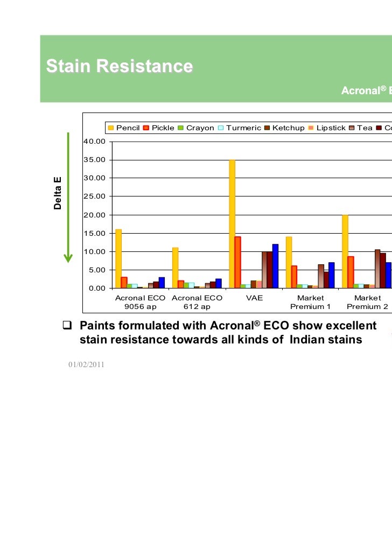Image resolution: width=392 pixels, height=555 pixels.
Task: Click the 'Acronal ECO 612 ap' category label
Action: coord(197,303)
